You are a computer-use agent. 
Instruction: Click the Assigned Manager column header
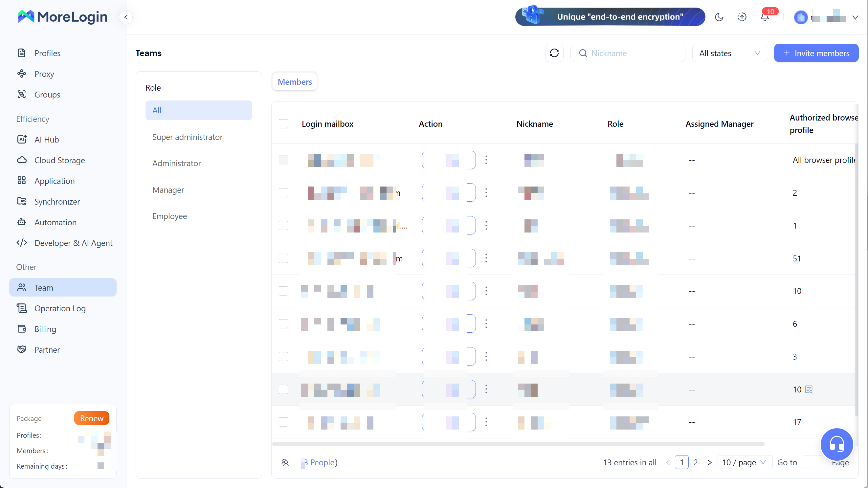click(720, 124)
